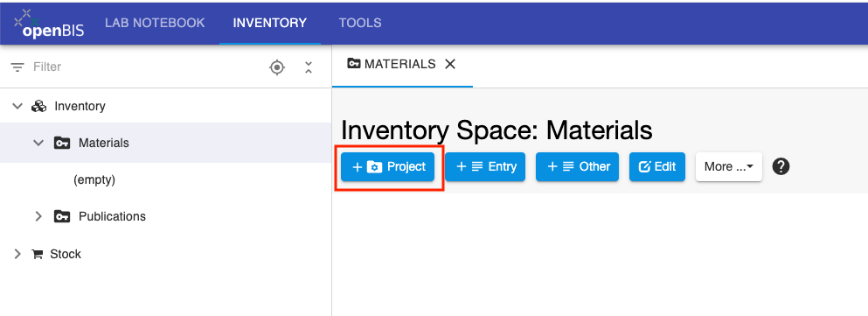Select Stock in the tree
The image size is (868, 316).
pyautogui.click(x=66, y=254)
